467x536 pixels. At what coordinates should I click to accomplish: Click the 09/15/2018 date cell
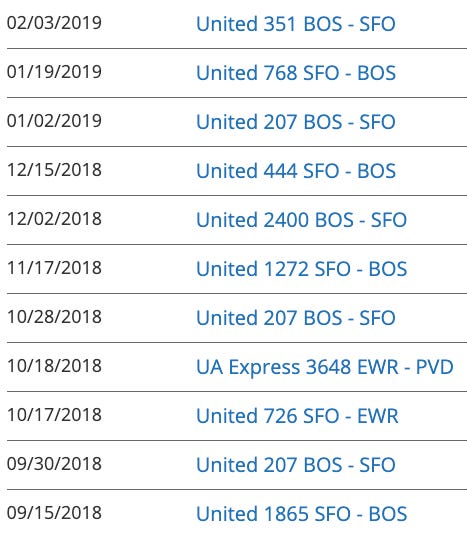pos(54,512)
